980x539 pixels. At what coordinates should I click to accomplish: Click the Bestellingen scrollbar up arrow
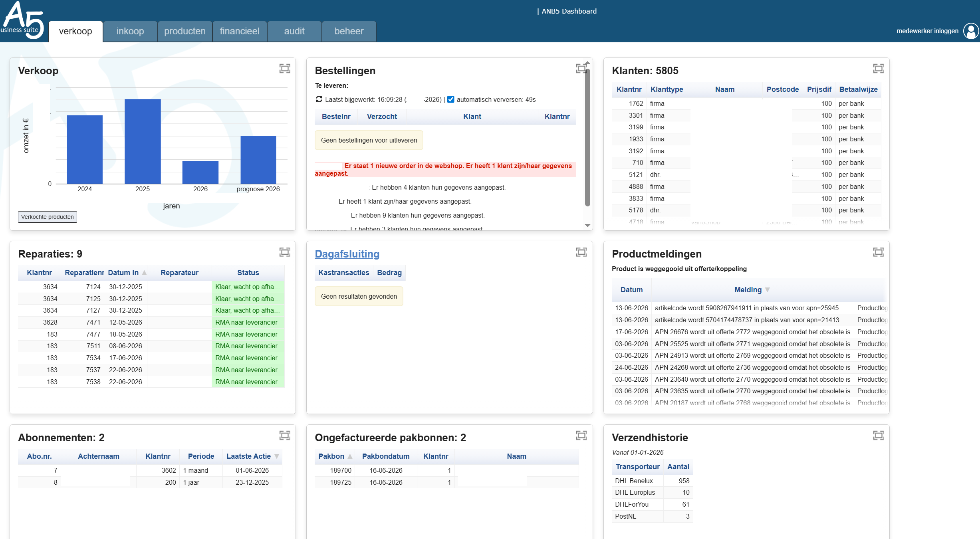[587, 63]
